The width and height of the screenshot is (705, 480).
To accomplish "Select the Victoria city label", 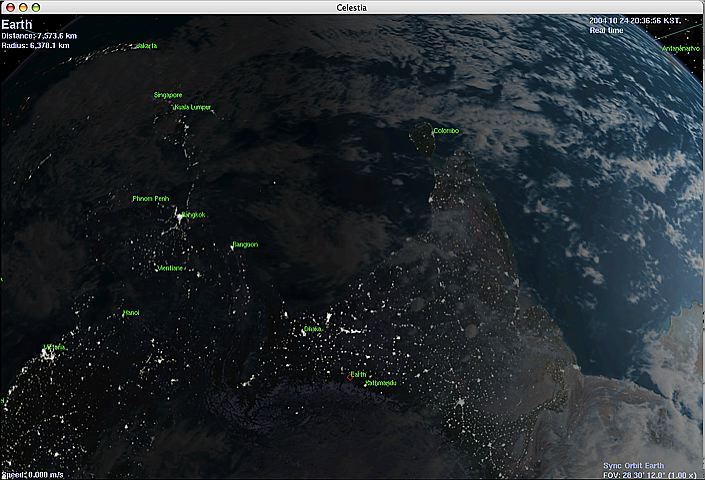I will [55, 347].
